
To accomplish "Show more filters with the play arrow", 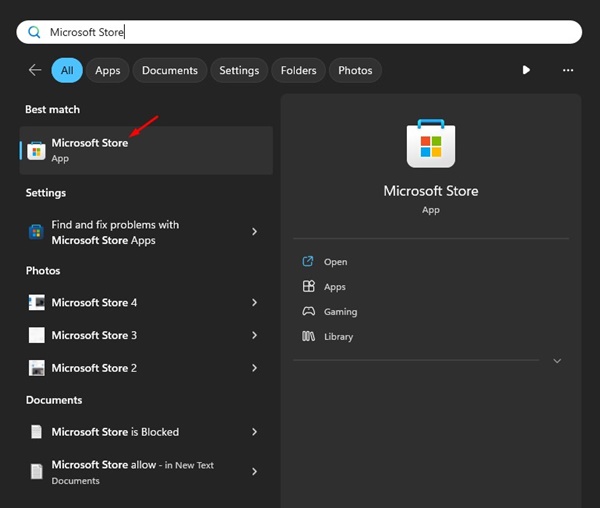I will (x=526, y=70).
